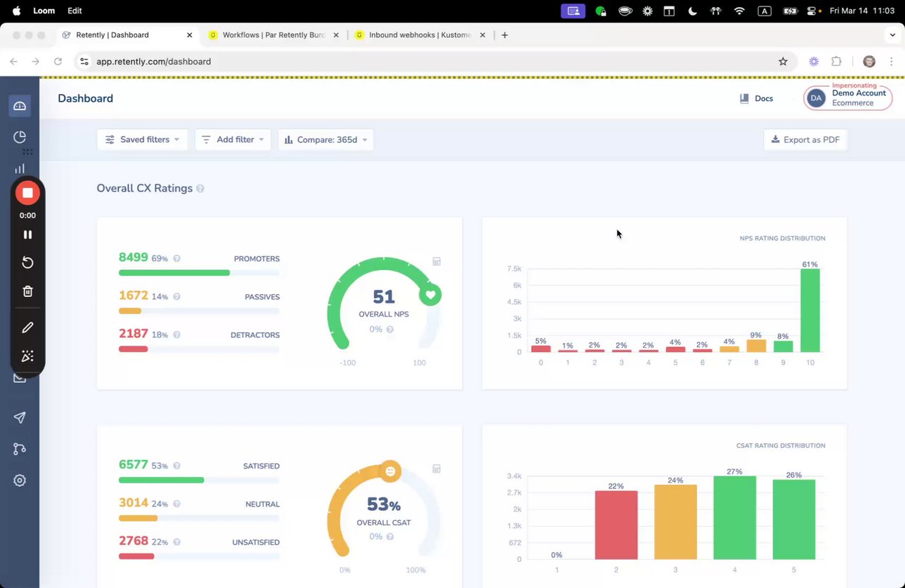Open the integrations branch icon in sidebar
Screen dimensions: 905x588
[x=20, y=449]
